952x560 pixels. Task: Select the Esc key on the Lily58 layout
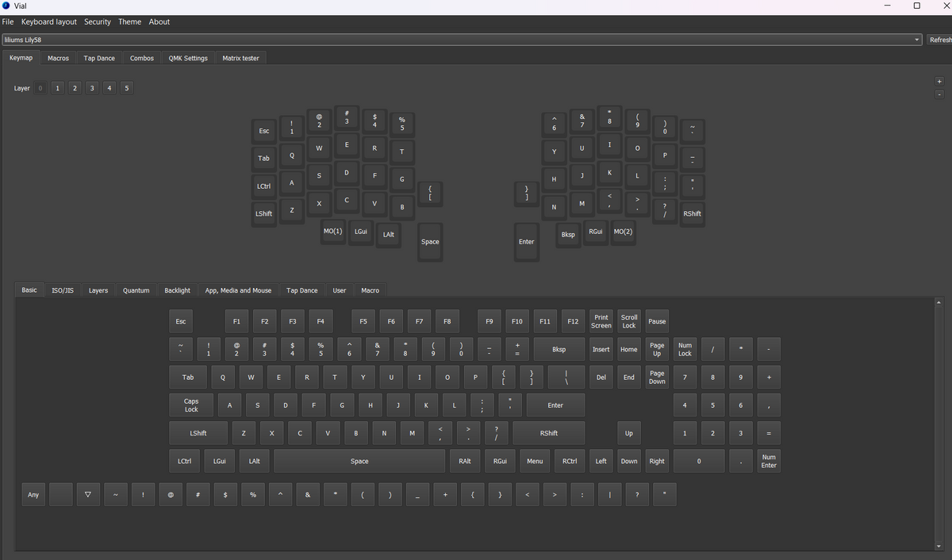tap(264, 131)
